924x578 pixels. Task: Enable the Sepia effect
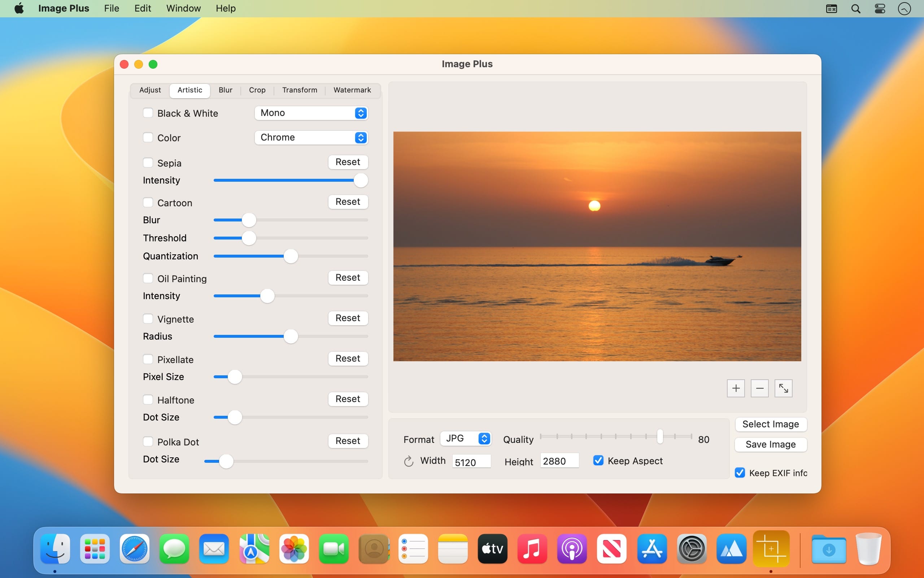(148, 163)
